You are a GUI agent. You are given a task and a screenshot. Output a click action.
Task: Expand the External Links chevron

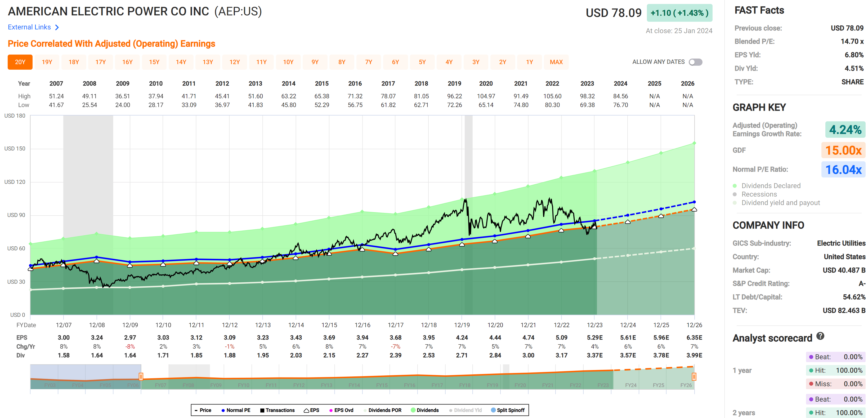57,27
